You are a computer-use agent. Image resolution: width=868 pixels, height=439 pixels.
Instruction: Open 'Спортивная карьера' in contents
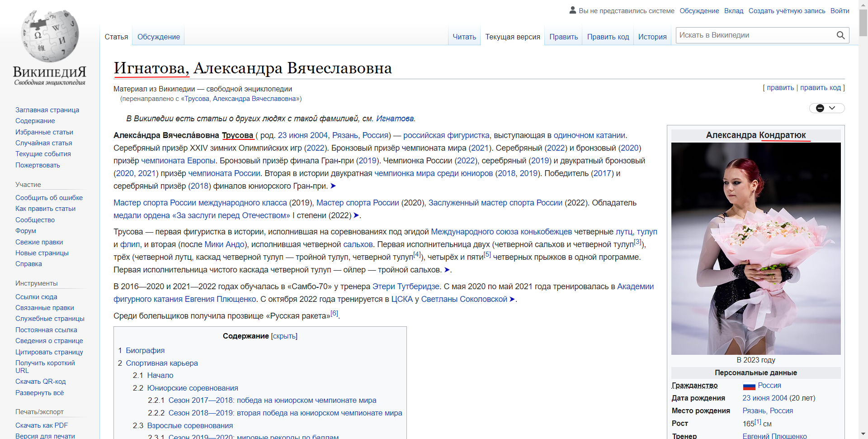[x=161, y=363]
